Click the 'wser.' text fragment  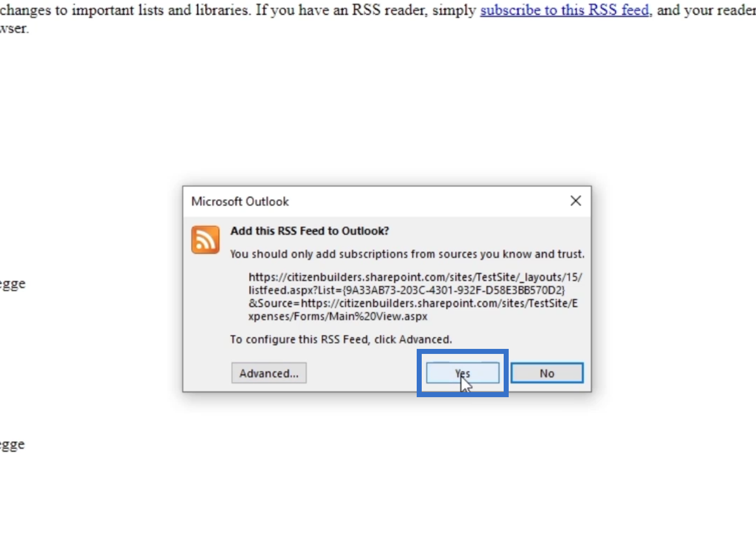tap(14, 29)
